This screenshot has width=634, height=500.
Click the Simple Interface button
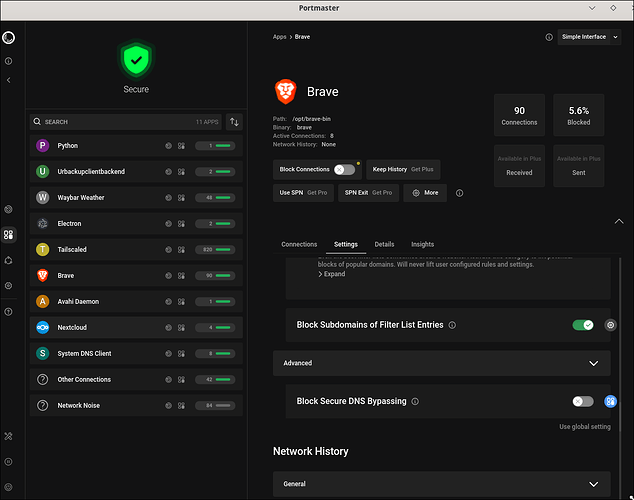pos(584,37)
